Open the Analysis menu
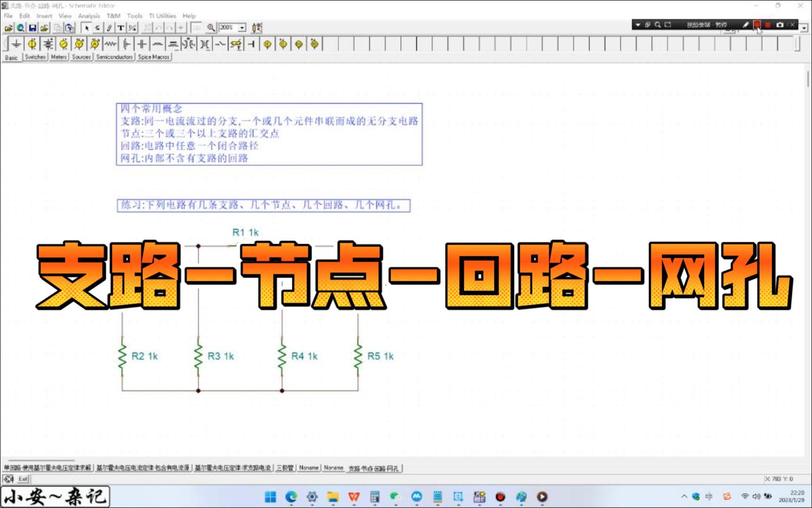 coord(88,16)
